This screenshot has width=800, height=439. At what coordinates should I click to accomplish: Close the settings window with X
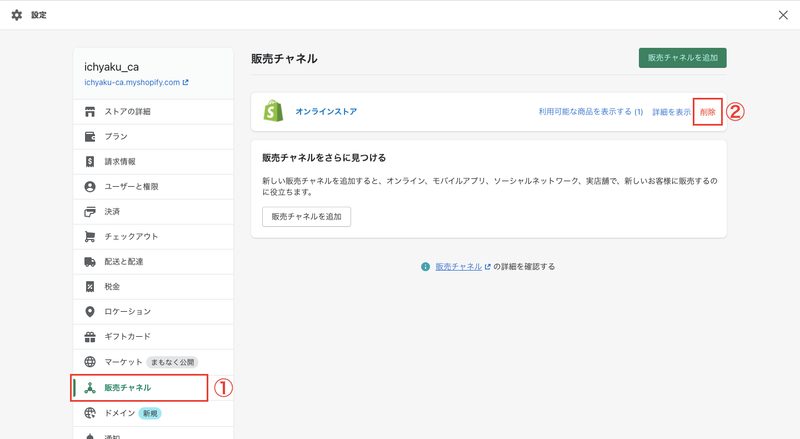pyautogui.click(x=783, y=15)
